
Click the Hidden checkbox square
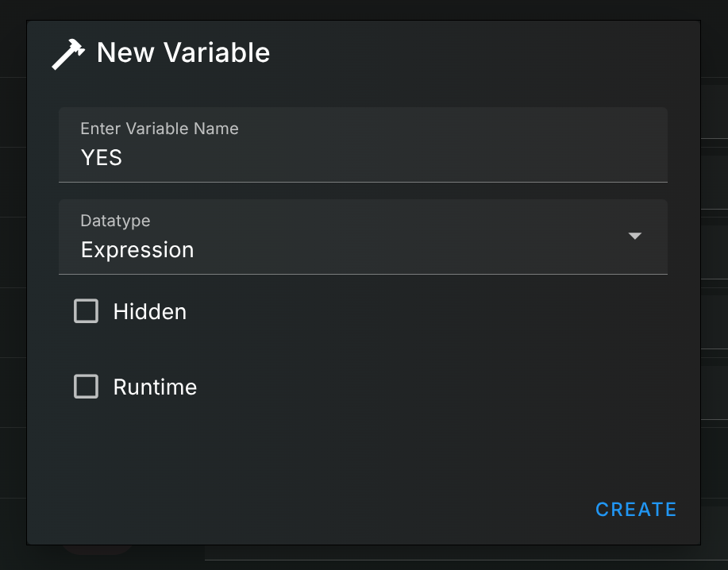(x=86, y=311)
